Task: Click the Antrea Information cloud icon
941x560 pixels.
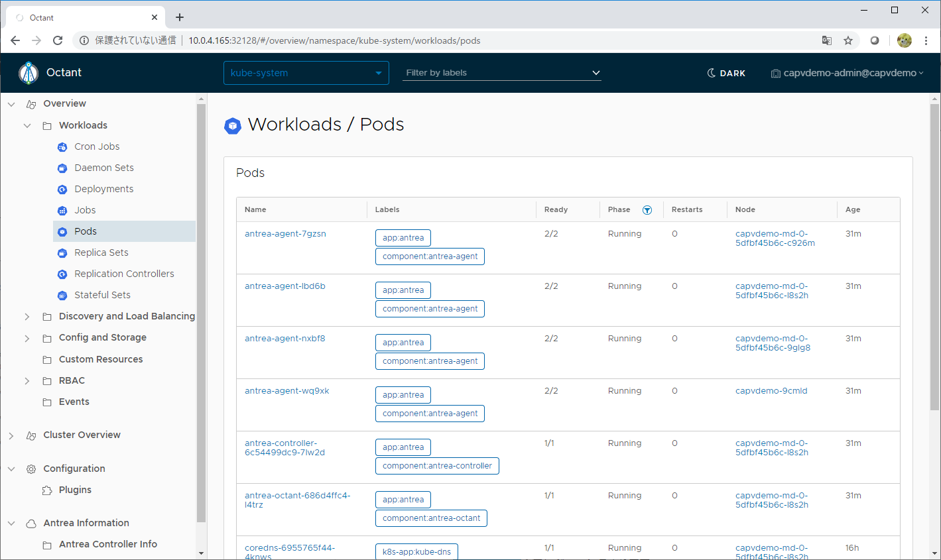Action: pos(31,524)
